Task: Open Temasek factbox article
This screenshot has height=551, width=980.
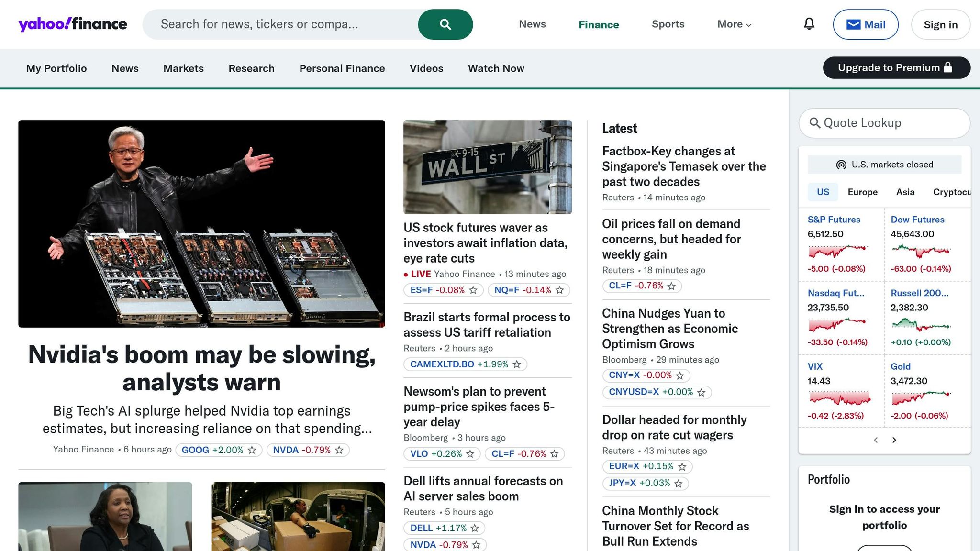Action: (x=684, y=166)
